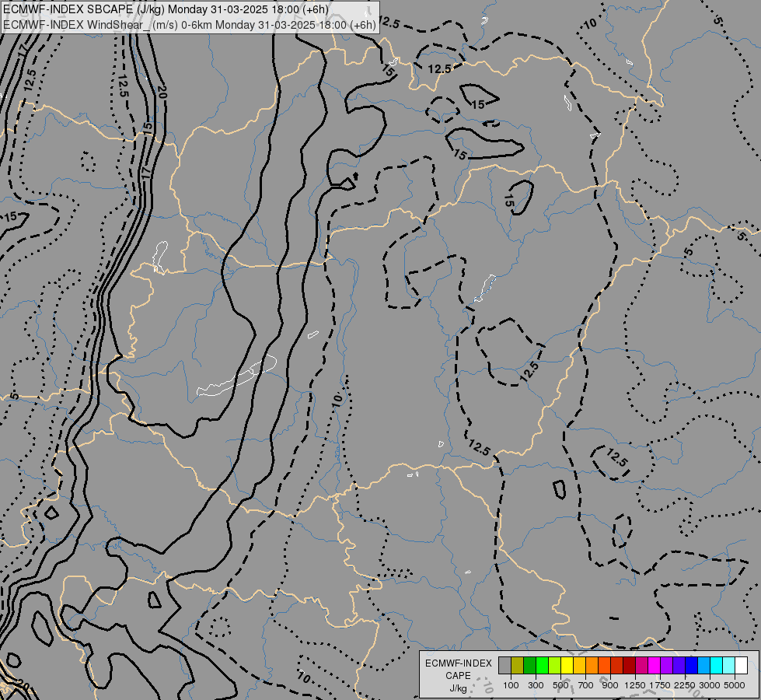The width and height of the screenshot is (761, 700).
Task: Select the bright green CAPE legend swatch
Action: [542, 665]
